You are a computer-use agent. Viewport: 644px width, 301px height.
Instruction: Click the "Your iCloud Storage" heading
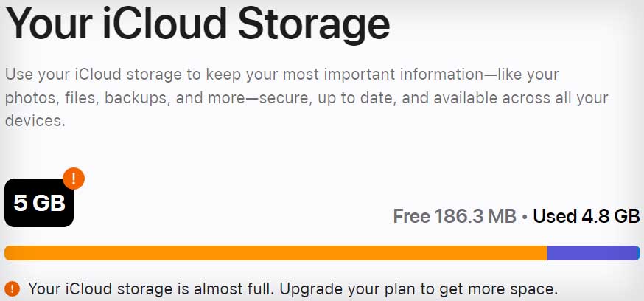[197, 24]
